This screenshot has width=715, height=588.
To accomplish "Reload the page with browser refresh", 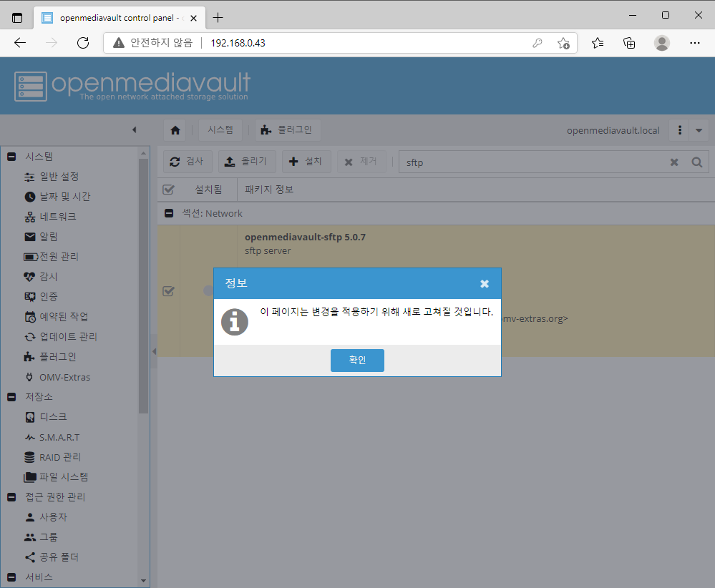I will coord(83,43).
